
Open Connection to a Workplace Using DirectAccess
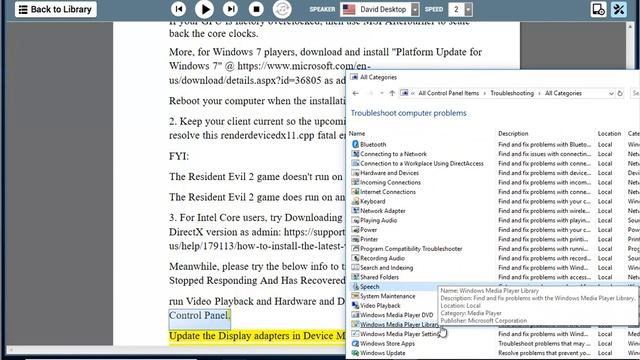coord(418,163)
